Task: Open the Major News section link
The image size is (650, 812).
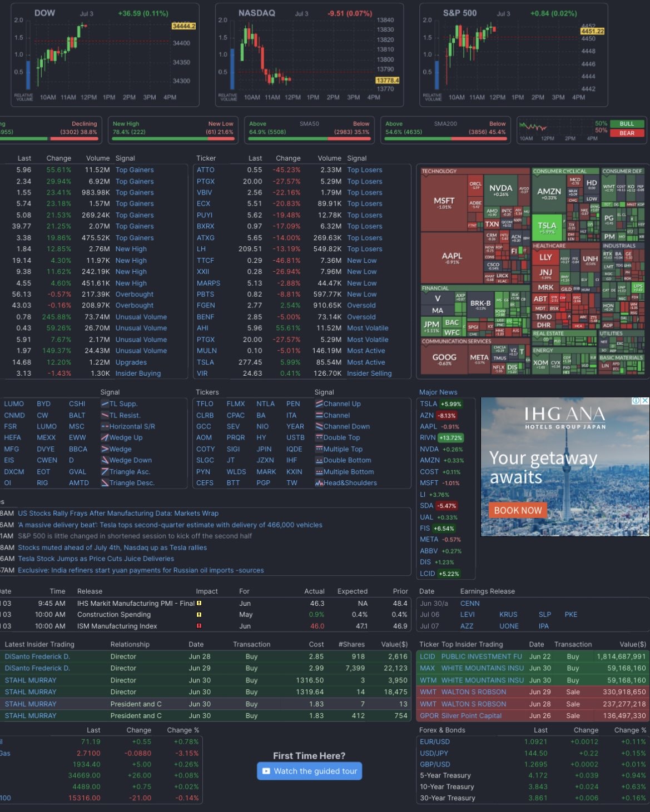Action: click(438, 392)
